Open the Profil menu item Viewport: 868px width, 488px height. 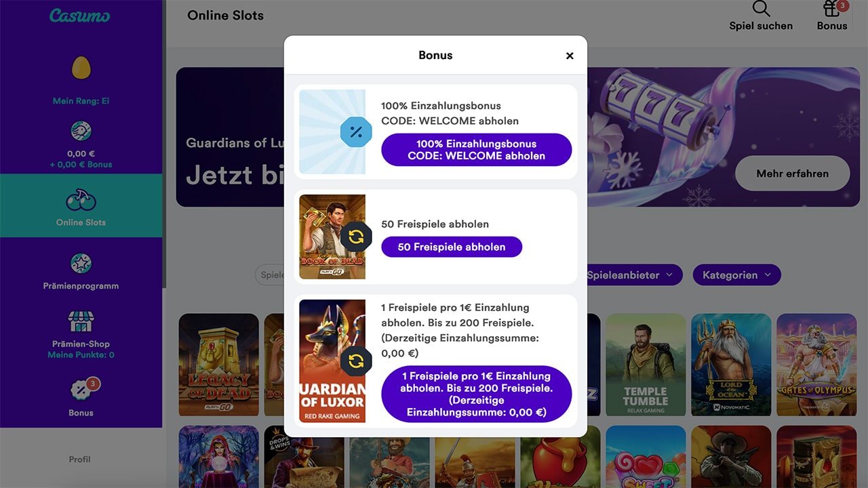click(79, 459)
